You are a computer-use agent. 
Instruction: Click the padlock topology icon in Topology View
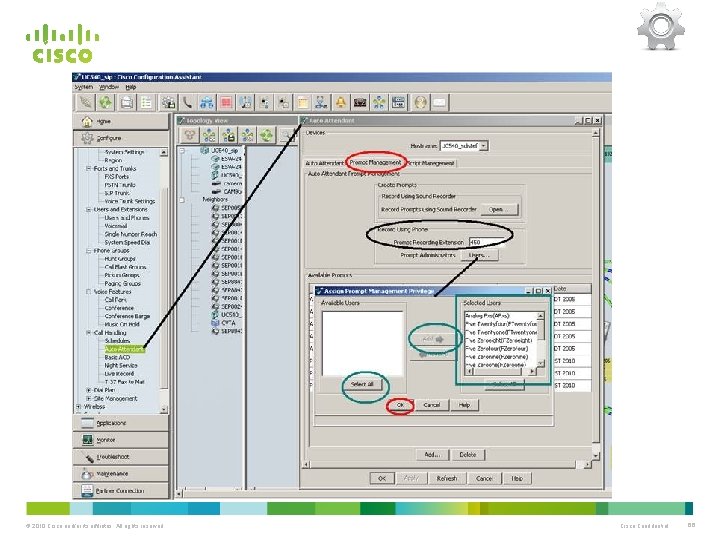(228, 135)
